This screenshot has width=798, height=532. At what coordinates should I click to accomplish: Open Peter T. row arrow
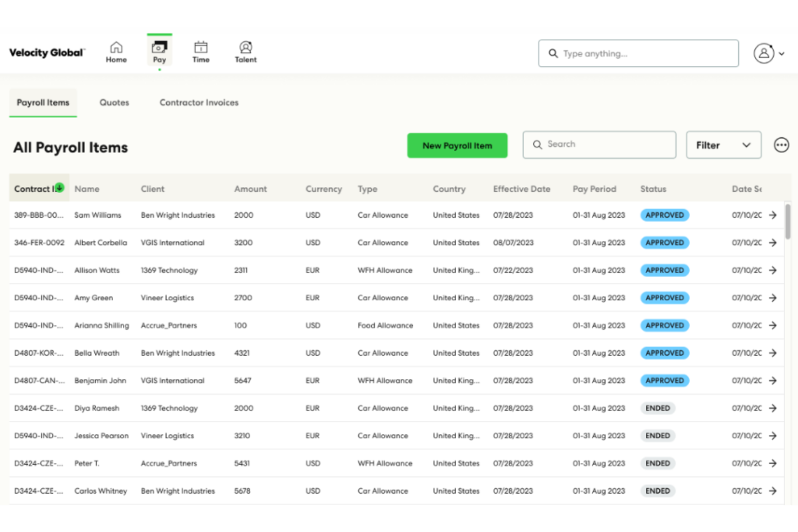[x=773, y=463]
